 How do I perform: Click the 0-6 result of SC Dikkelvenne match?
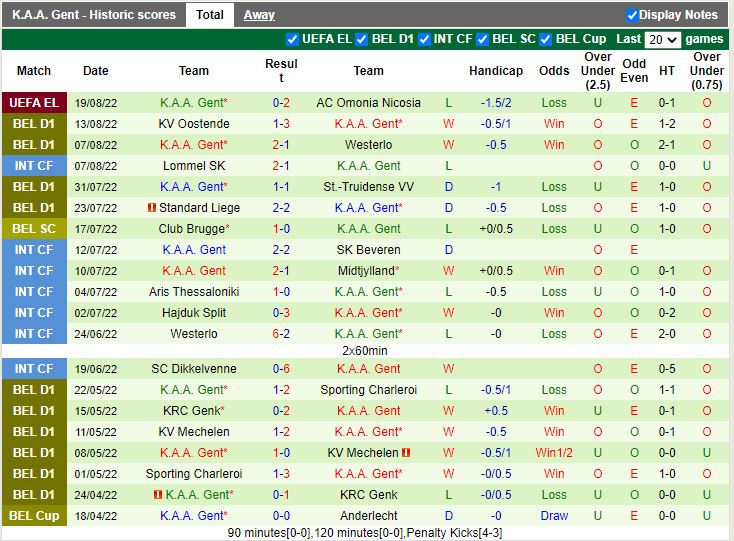(x=281, y=368)
